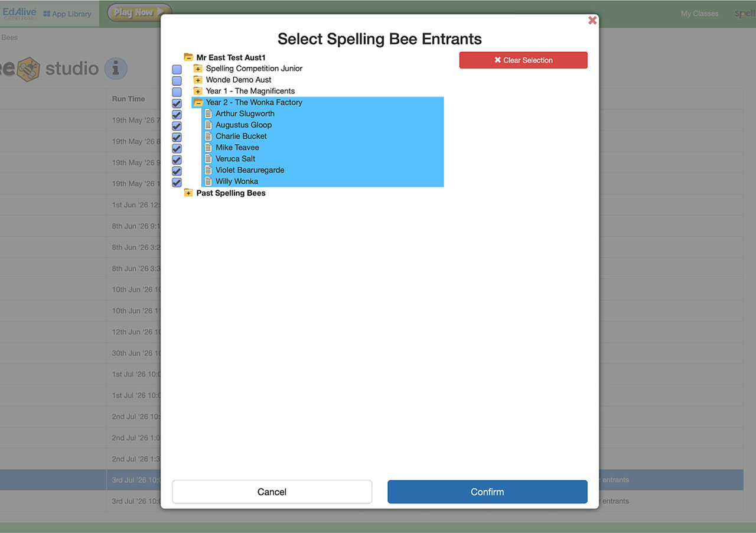Screen dimensions: 756x533
Task: Select the Year 1 - The Magnificents label
Action: (x=250, y=91)
